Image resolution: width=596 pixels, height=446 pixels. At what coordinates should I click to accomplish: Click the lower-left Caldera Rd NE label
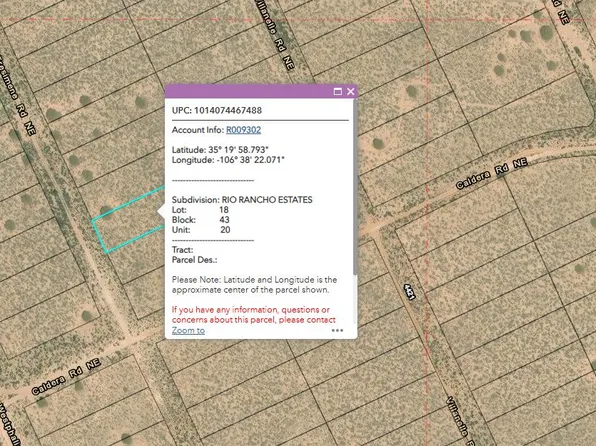tap(66, 376)
